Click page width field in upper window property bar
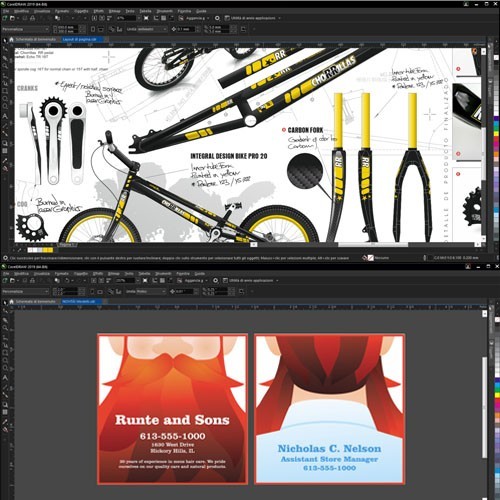This screenshot has height=500, width=500. [69, 27]
